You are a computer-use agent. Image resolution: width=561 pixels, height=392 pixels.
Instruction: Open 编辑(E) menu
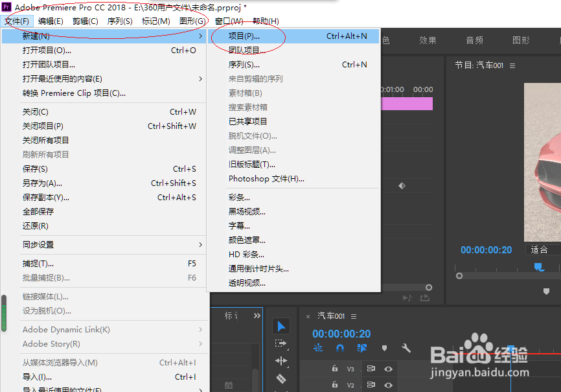click(x=51, y=21)
